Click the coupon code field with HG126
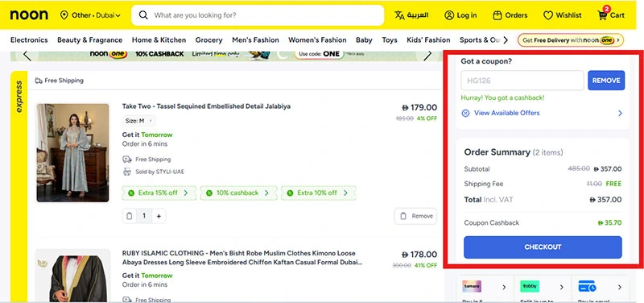Screen dimensions: 644x303 (522, 81)
